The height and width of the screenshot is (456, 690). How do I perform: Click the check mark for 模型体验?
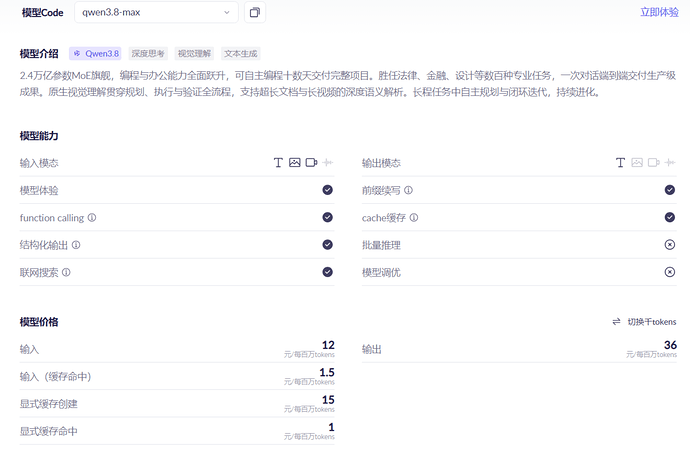(327, 190)
